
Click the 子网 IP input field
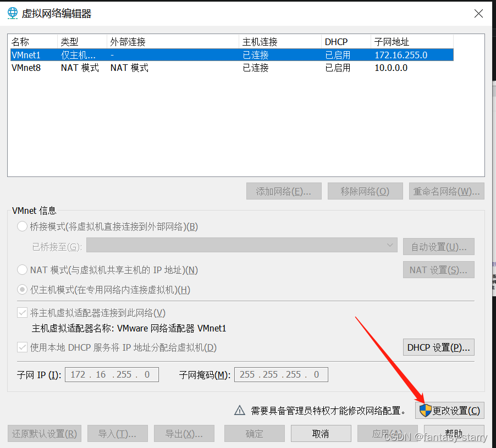click(x=112, y=374)
